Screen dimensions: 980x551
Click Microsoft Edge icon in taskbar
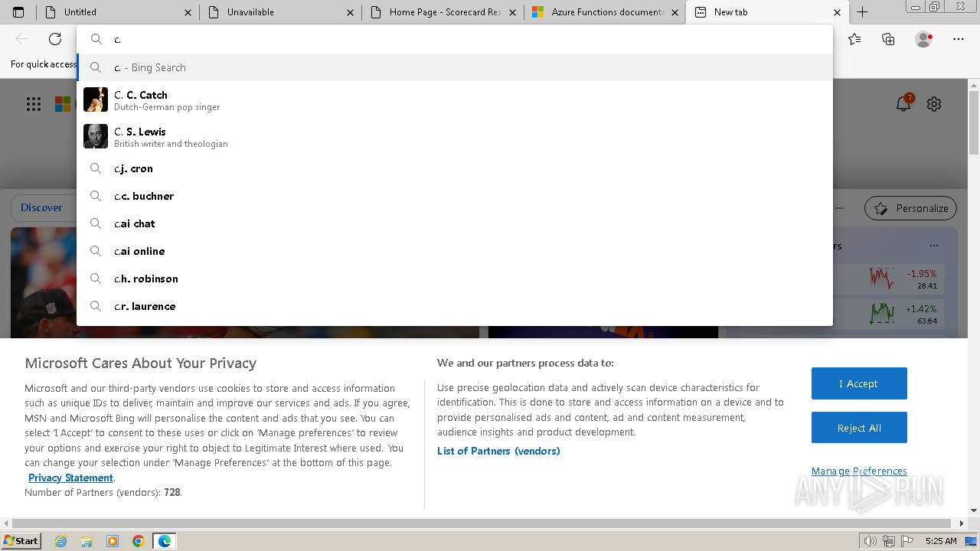(165, 541)
